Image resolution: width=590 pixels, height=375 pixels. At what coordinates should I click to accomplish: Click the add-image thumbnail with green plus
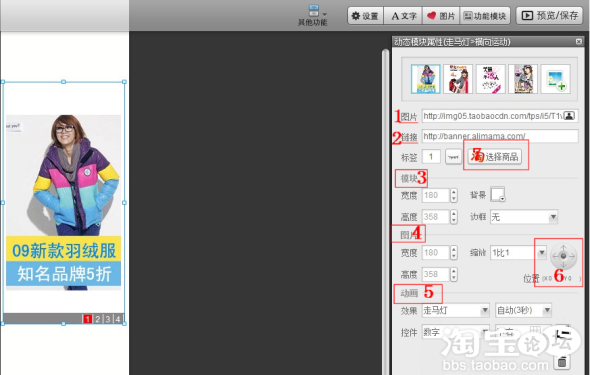click(556, 79)
